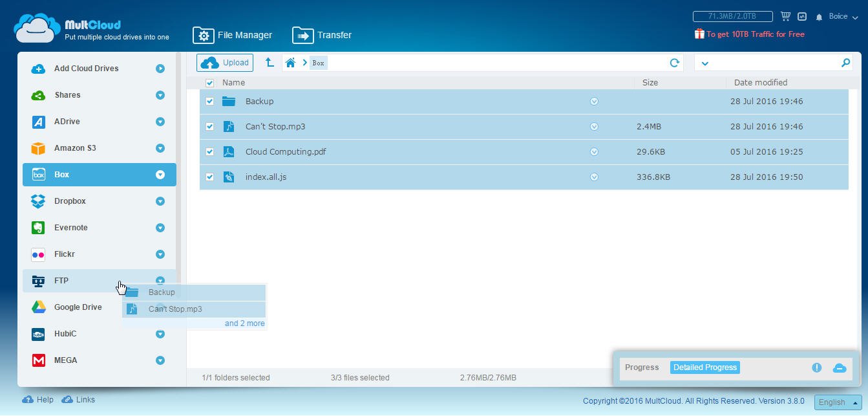This screenshot has height=416, width=868.
Task: Uncheck the Backup folder checkbox
Action: pyautogui.click(x=209, y=102)
